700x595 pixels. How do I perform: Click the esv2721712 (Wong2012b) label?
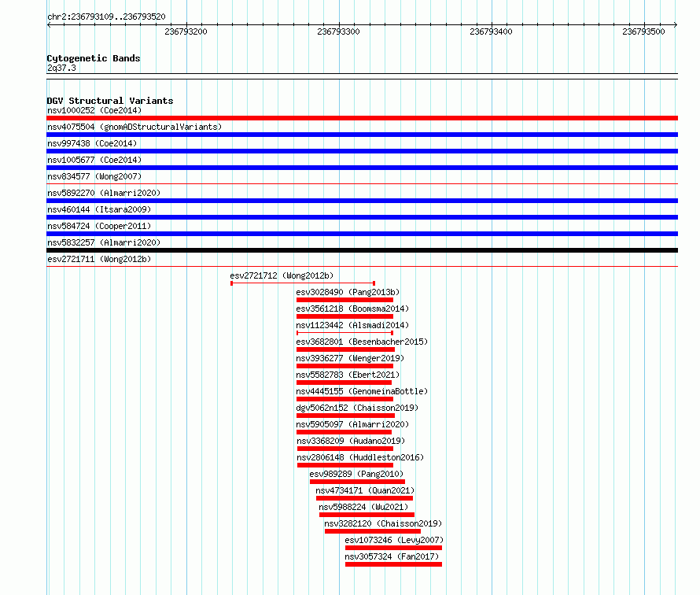tap(282, 275)
